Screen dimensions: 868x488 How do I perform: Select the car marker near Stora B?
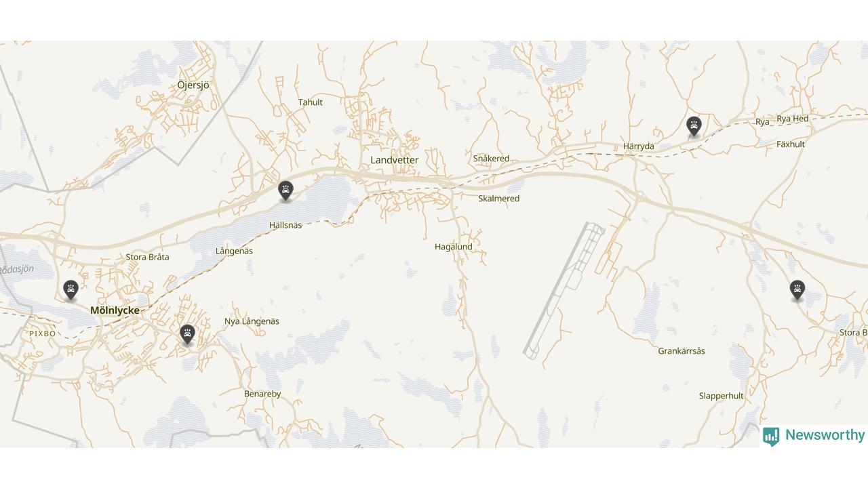click(x=797, y=291)
